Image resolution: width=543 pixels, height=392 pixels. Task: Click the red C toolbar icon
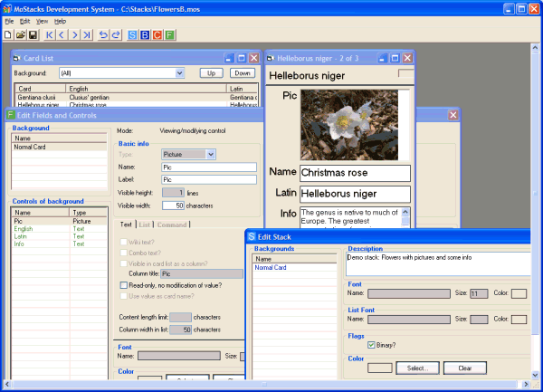(157, 34)
